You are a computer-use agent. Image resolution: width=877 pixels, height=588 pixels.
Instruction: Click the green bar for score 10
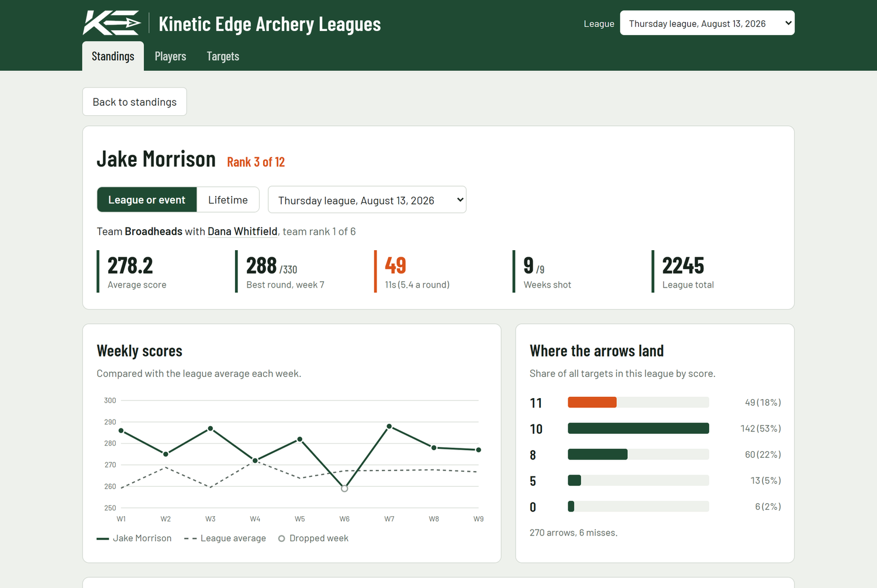pos(638,428)
